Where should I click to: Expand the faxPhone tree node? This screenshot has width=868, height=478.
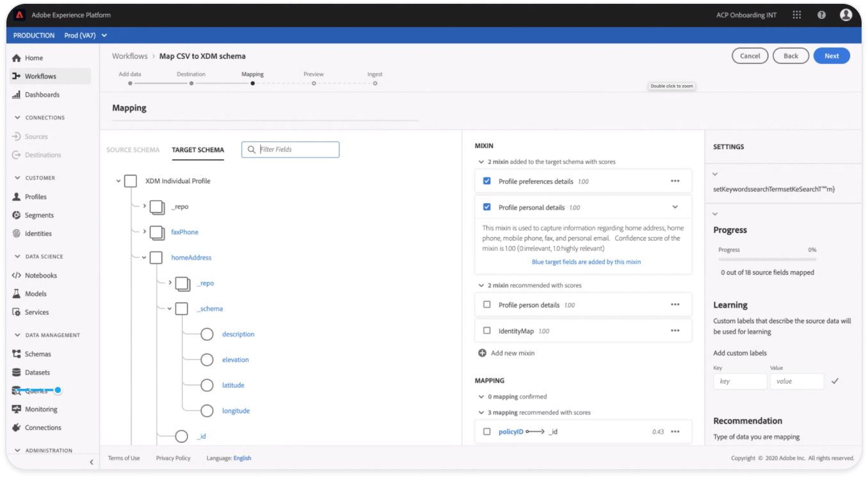[x=144, y=232]
